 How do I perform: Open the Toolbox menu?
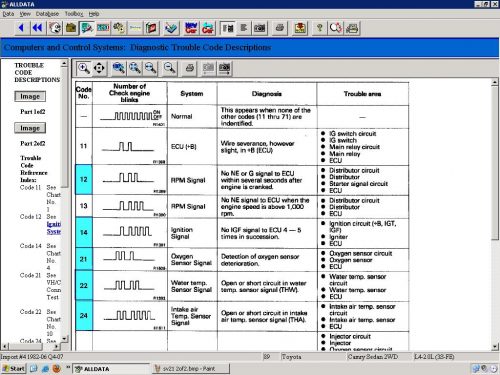click(x=74, y=14)
